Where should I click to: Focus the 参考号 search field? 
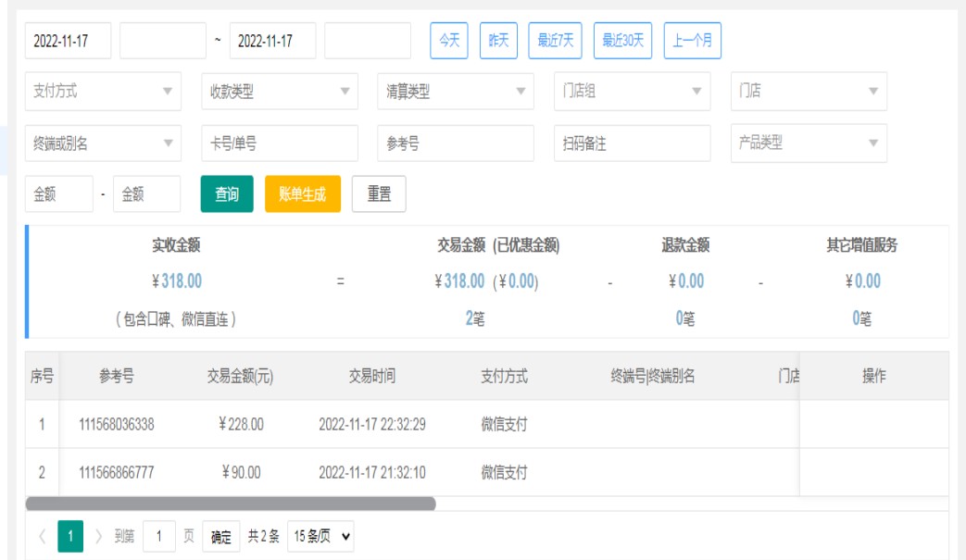point(456,143)
